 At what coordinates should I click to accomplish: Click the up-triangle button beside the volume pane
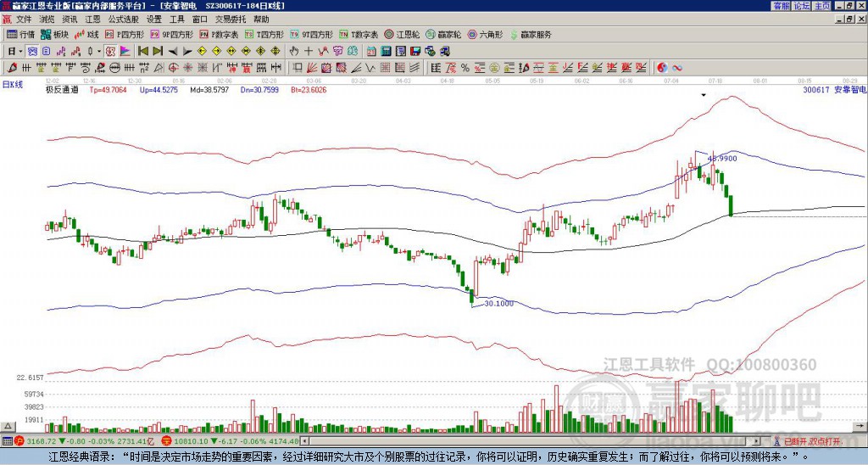coord(8,426)
